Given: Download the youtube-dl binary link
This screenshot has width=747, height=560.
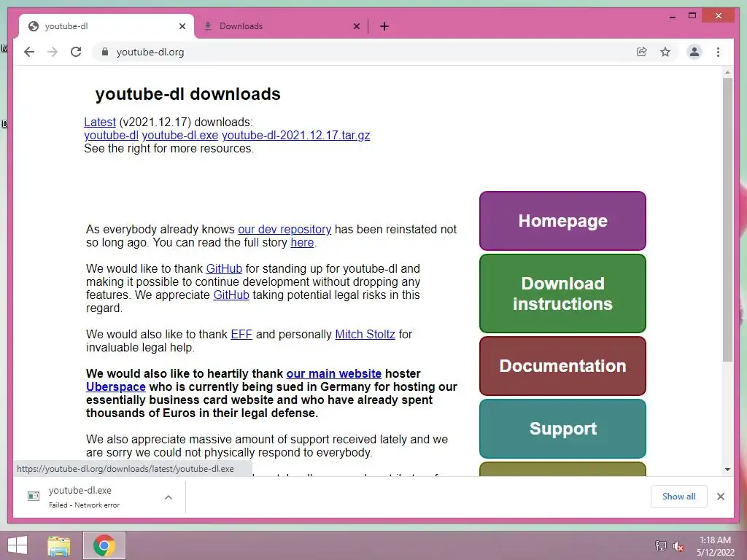Looking at the screenshot, I should pos(111,135).
